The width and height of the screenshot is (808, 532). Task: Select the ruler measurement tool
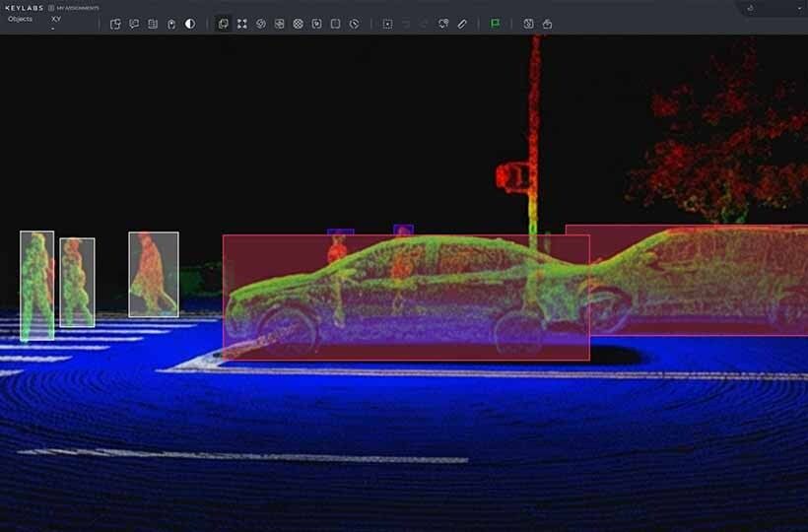click(x=462, y=24)
